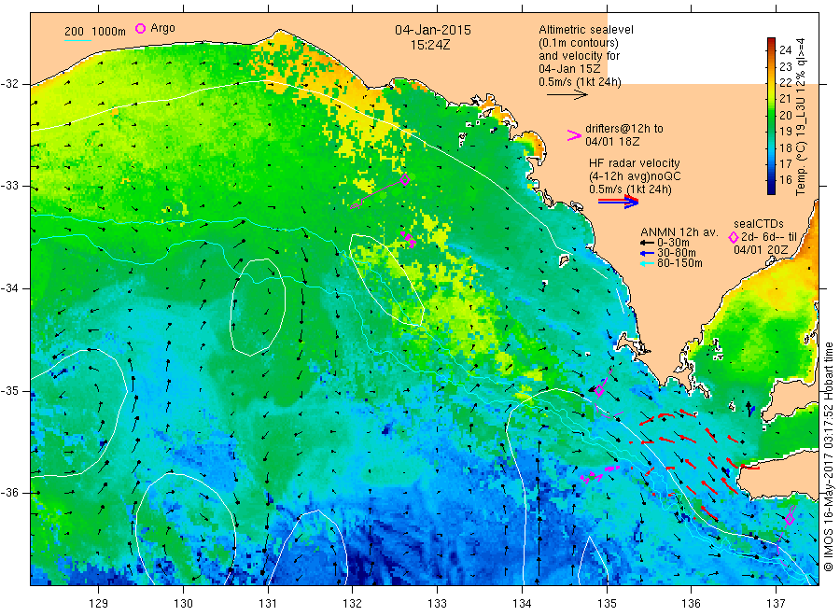
Task: Click the 'Argo' legend label
Action: [162, 28]
